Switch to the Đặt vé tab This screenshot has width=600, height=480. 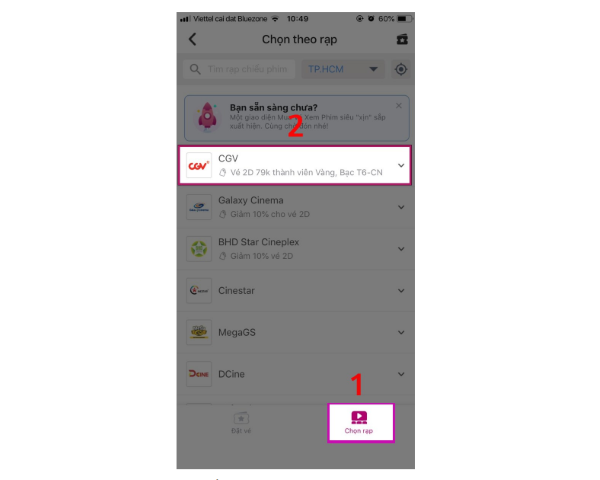pos(241,423)
